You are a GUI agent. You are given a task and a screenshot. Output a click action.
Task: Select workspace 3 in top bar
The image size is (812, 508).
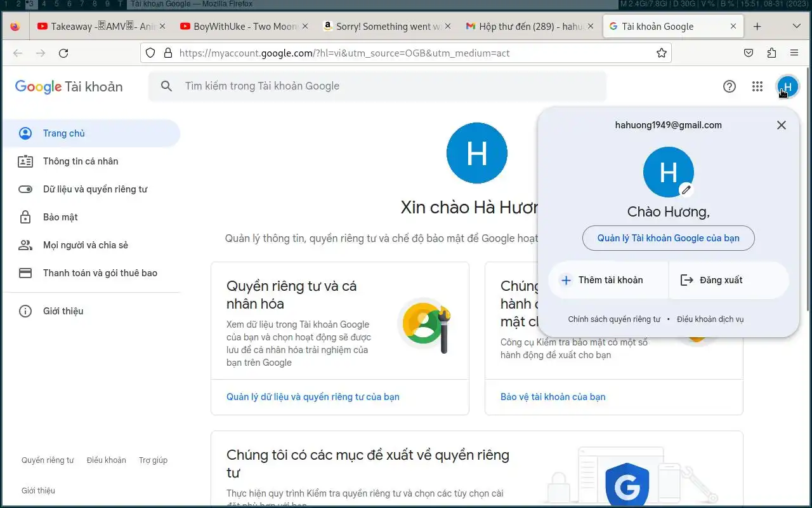coord(30,4)
